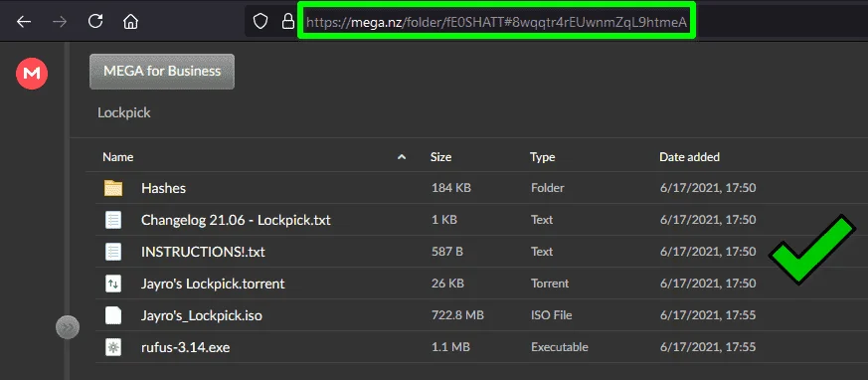This screenshot has height=380, width=868.
Task: Reload the page with the refresh icon
Action: 95,21
